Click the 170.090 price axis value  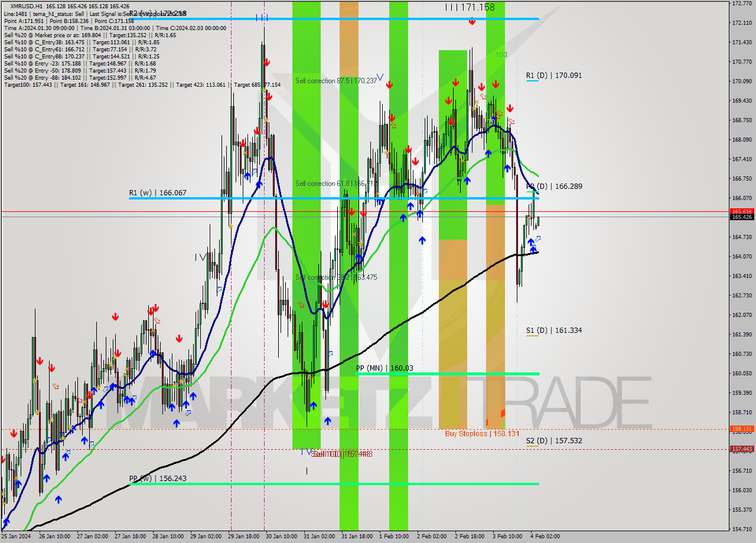(x=742, y=81)
